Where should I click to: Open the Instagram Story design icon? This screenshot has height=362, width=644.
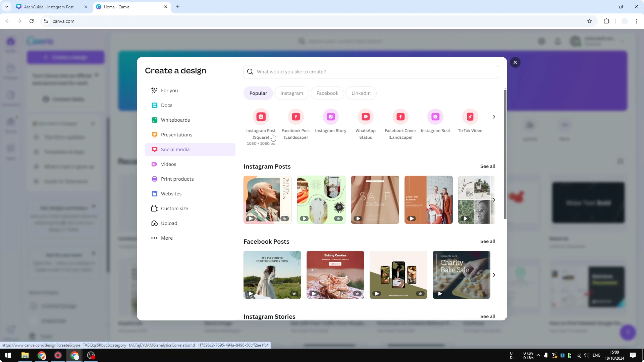tap(331, 117)
